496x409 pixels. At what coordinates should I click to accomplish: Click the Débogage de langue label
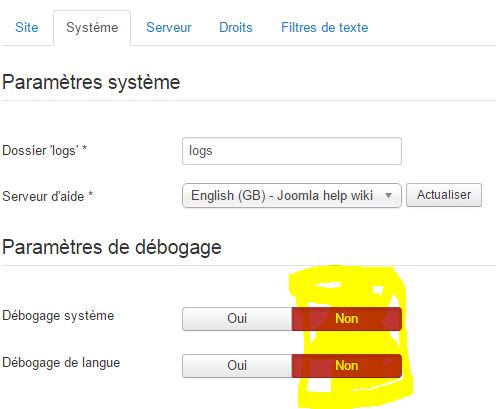point(61,363)
